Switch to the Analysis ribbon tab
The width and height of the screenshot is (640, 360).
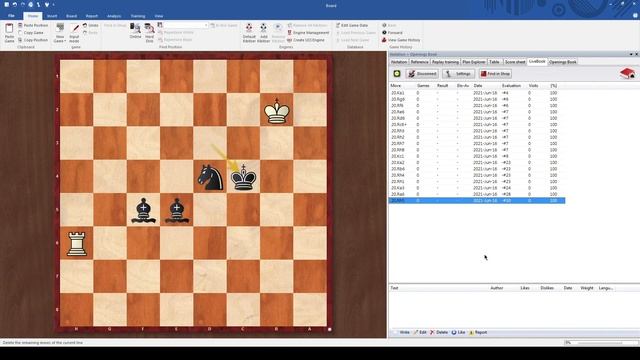point(114,16)
